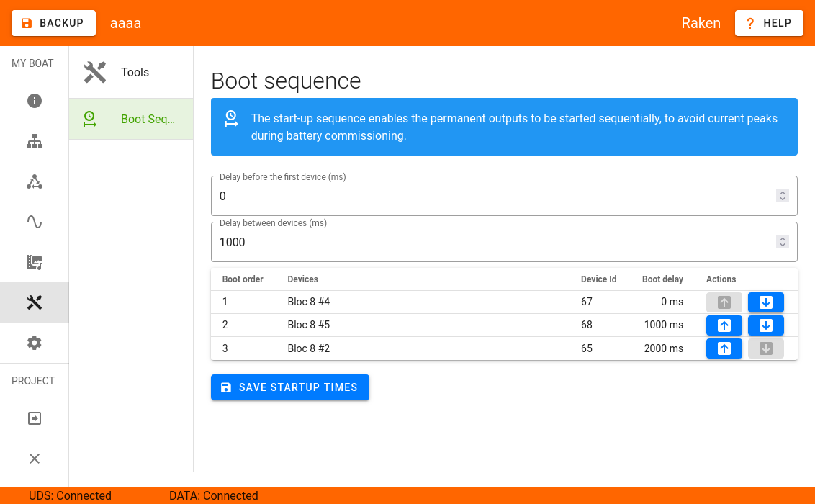Click device id 68 cell

point(587,325)
